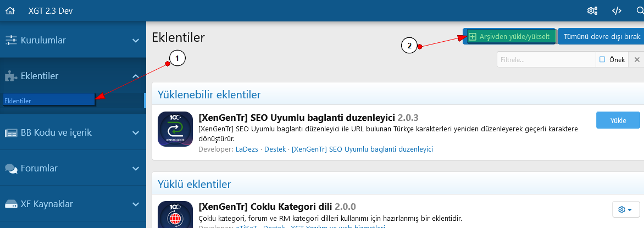Screen dimensions: 644x228
Task: Focus the Filtrele input field
Action: pos(546,59)
